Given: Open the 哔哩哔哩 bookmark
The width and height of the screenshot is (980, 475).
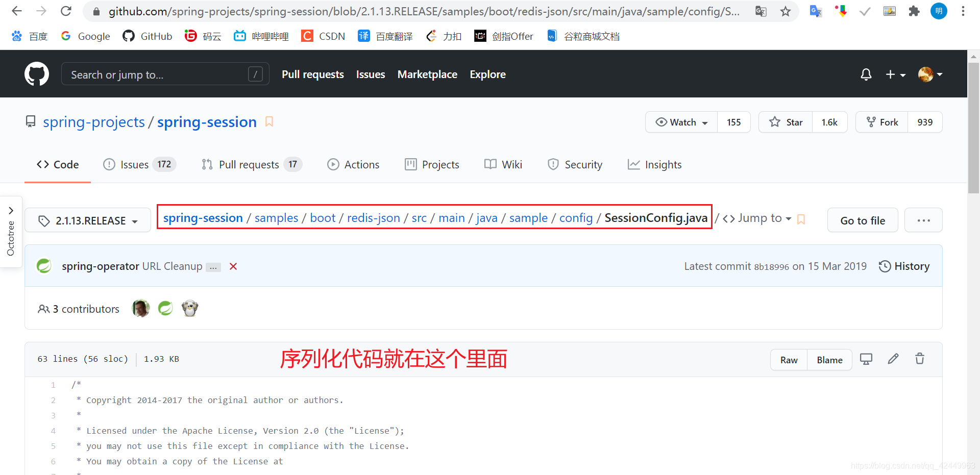Looking at the screenshot, I should coord(261,36).
